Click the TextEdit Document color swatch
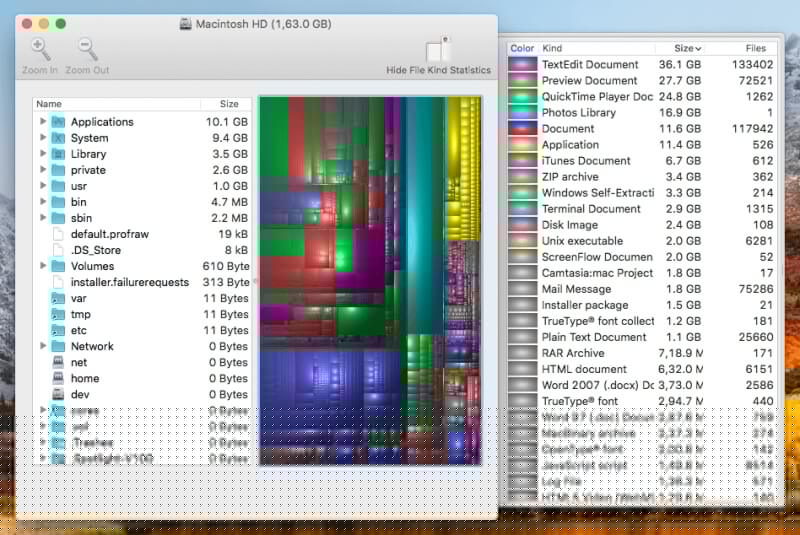The width and height of the screenshot is (800, 535). 522,64
